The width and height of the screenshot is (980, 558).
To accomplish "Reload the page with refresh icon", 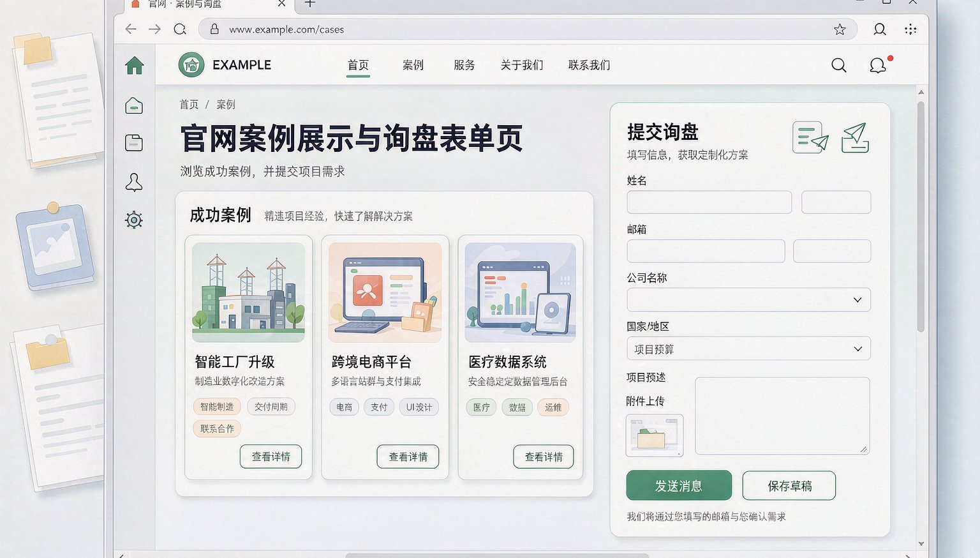I will (x=180, y=29).
